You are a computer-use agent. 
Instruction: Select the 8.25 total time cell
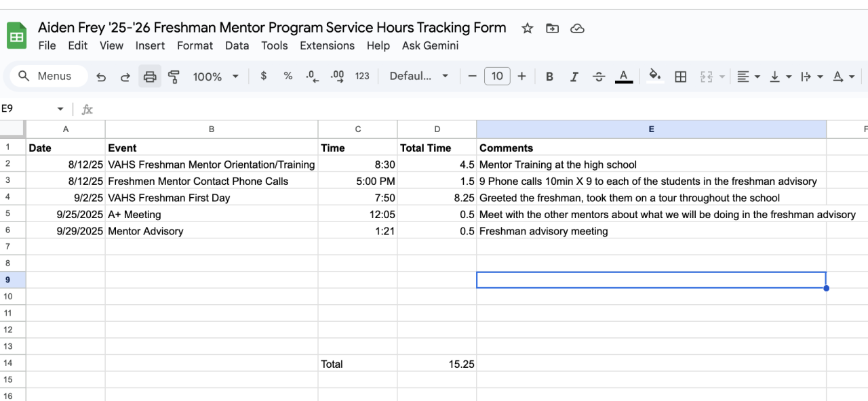click(x=437, y=198)
